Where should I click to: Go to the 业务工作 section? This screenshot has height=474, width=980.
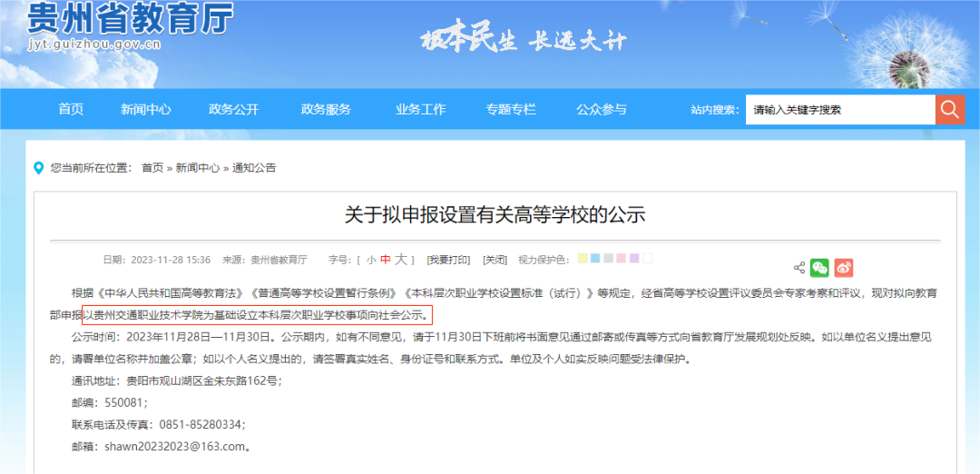(x=420, y=110)
